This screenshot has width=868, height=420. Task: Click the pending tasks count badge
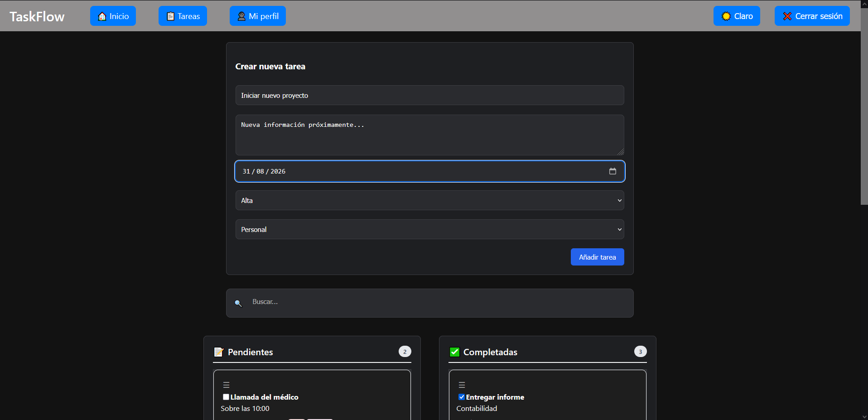pos(405,352)
